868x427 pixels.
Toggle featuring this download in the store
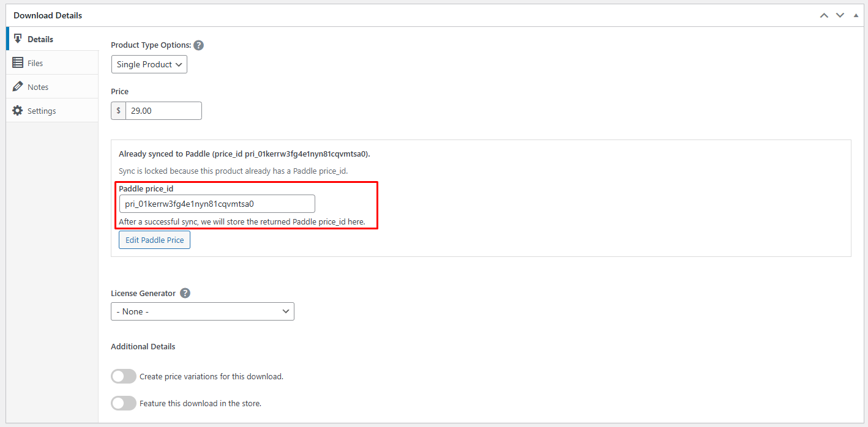coord(124,403)
